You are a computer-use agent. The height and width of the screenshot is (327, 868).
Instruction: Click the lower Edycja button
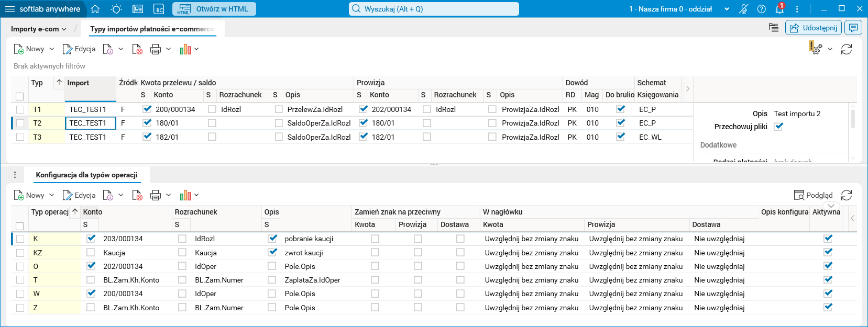[x=79, y=195]
